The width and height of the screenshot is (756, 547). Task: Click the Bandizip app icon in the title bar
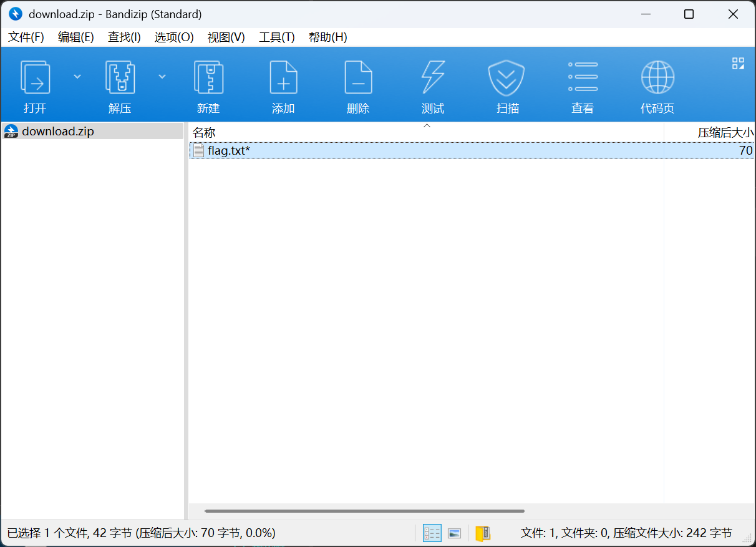click(16, 14)
